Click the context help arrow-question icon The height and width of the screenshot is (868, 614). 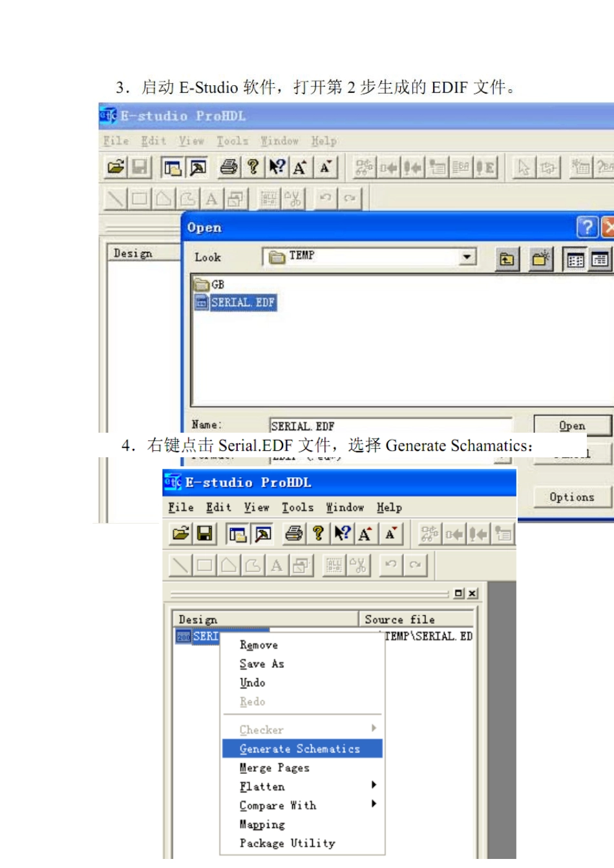(x=342, y=533)
